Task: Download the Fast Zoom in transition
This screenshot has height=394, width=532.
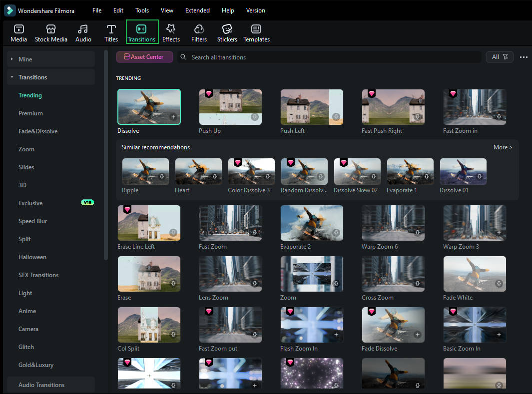Action: (x=499, y=117)
